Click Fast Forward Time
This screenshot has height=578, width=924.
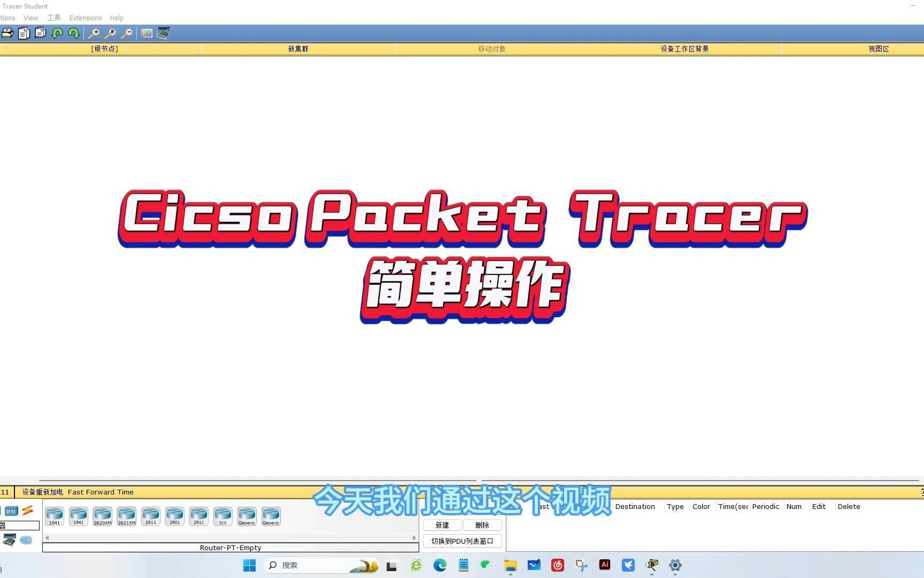tap(101, 492)
